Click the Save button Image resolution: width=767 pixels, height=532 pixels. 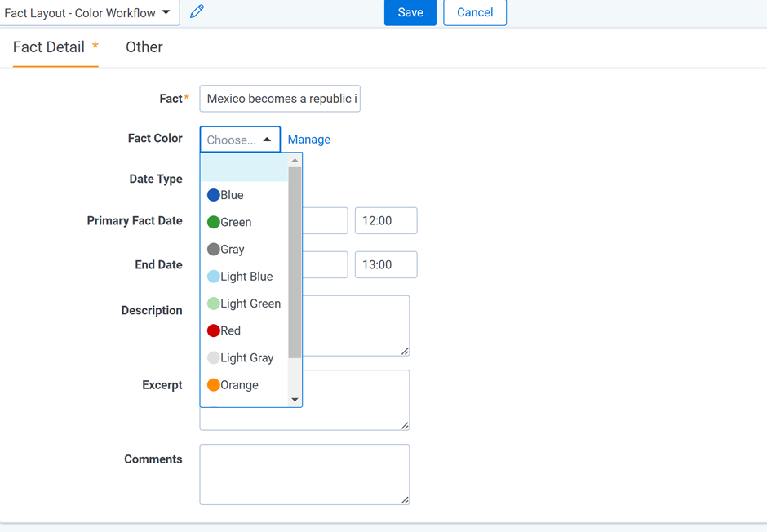click(x=410, y=13)
